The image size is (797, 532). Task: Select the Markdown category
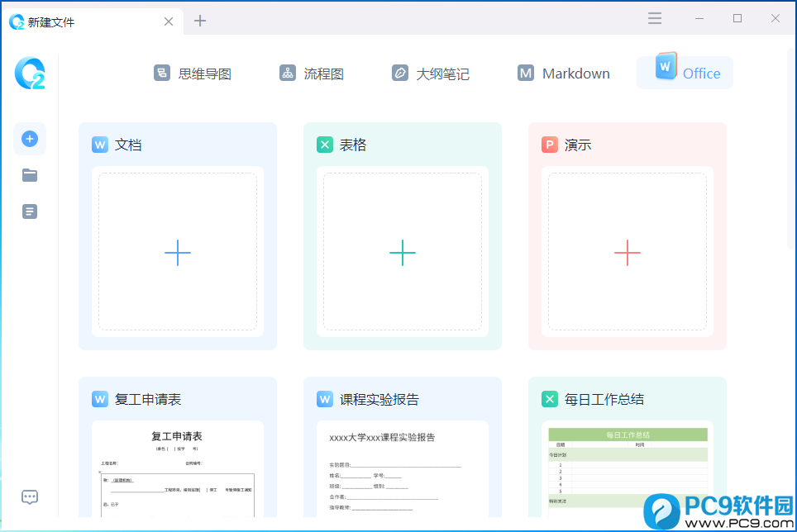[564, 74]
